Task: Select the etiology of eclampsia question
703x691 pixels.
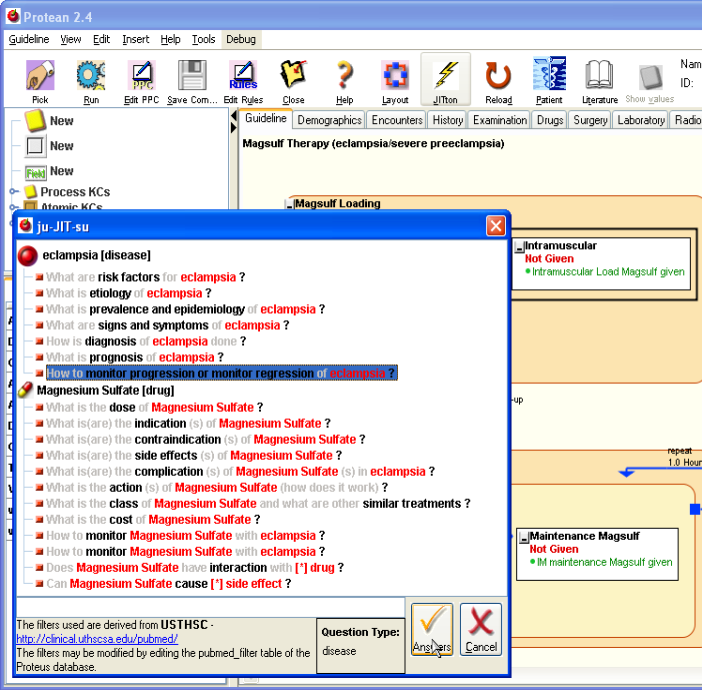Action: pos(129,293)
